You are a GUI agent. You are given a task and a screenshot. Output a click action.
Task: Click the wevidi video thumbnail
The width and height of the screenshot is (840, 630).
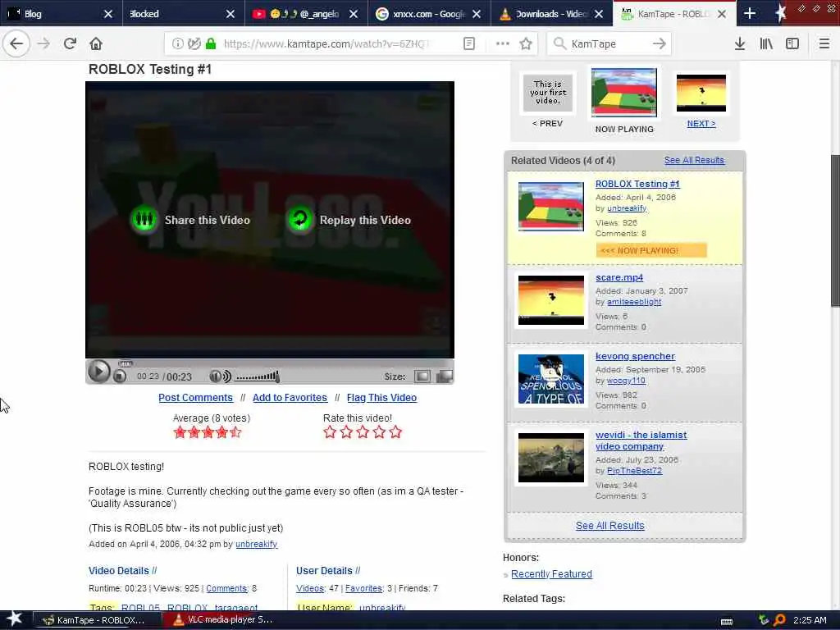[x=550, y=458]
